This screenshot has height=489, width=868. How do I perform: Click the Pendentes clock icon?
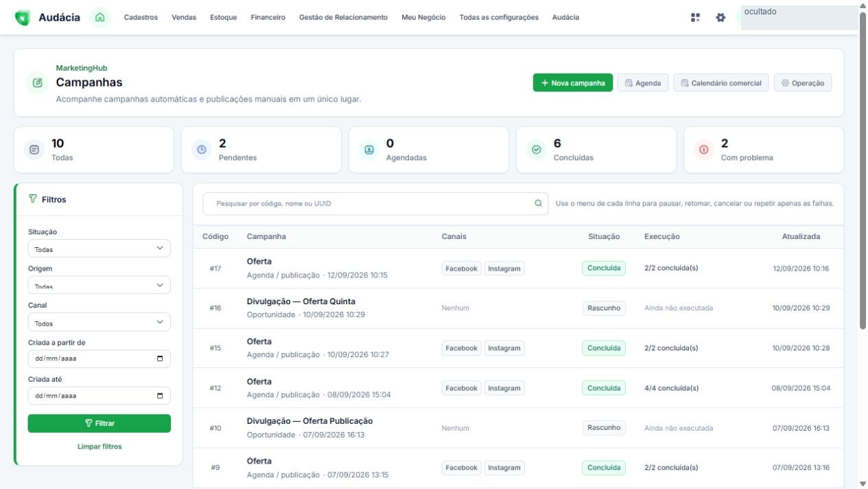point(202,150)
